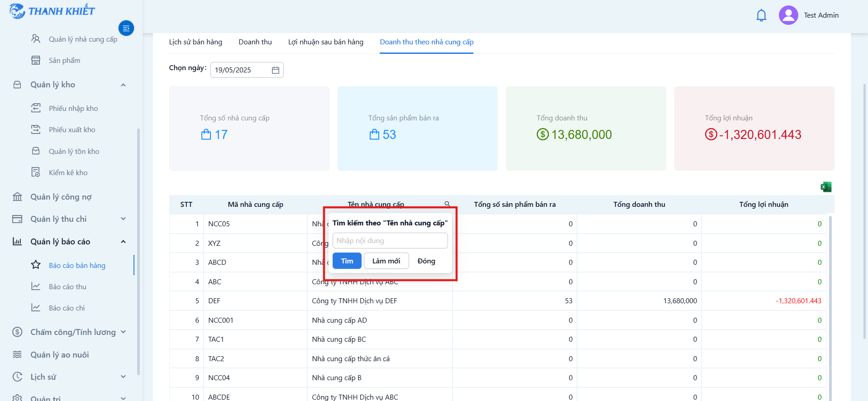Focus the Nhập nội dung search field
The image size is (868, 401).
click(x=390, y=241)
